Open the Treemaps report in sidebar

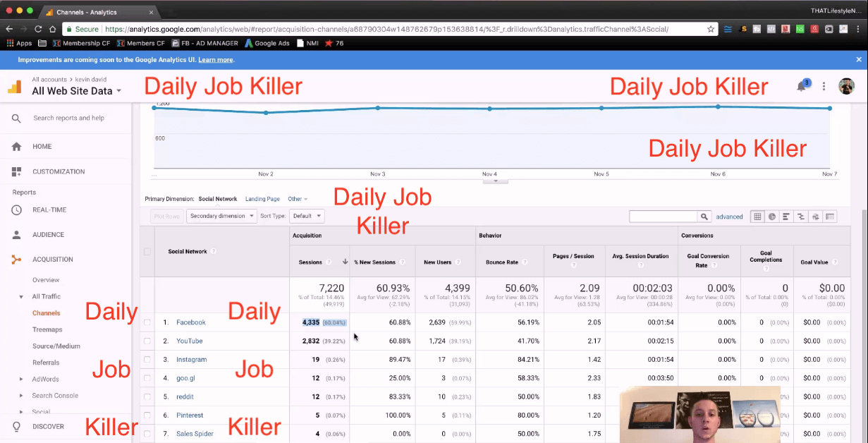coord(47,329)
